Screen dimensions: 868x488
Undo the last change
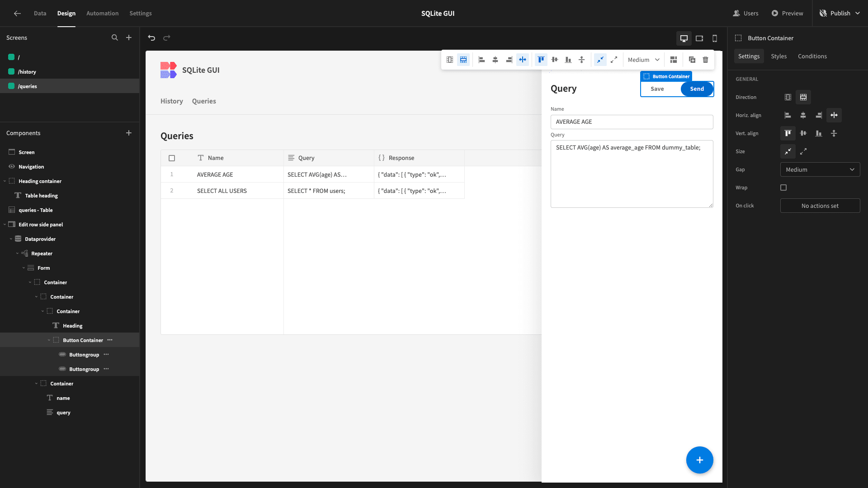151,38
